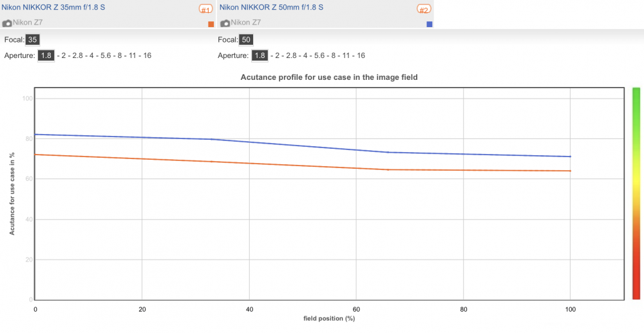
Task: Select aperture 11 for the 50mm lens
Action: point(347,55)
